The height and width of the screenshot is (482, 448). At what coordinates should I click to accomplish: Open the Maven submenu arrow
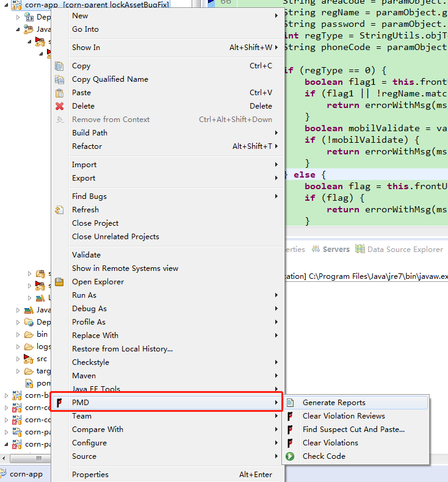click(276, 376)
